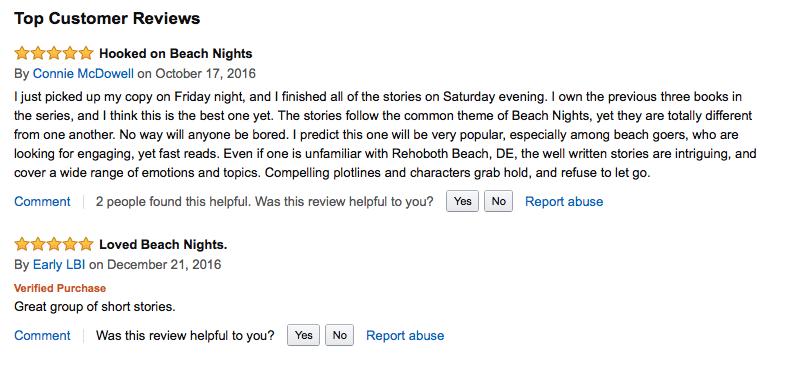The height and width of the screenshot is (369, 810).
Task: Click the five-star rating beside Loved Beach Nights
Action: [54, 244]
